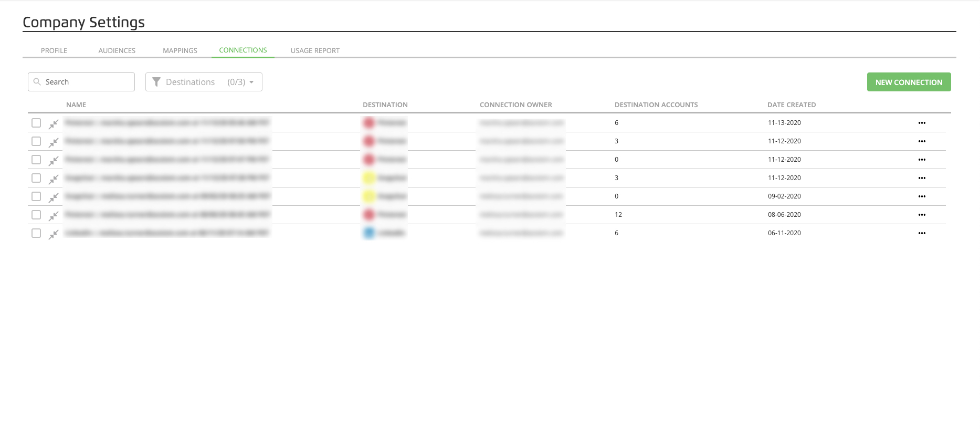
Task: Click the funnel filter icon
Action: point(156,82)
